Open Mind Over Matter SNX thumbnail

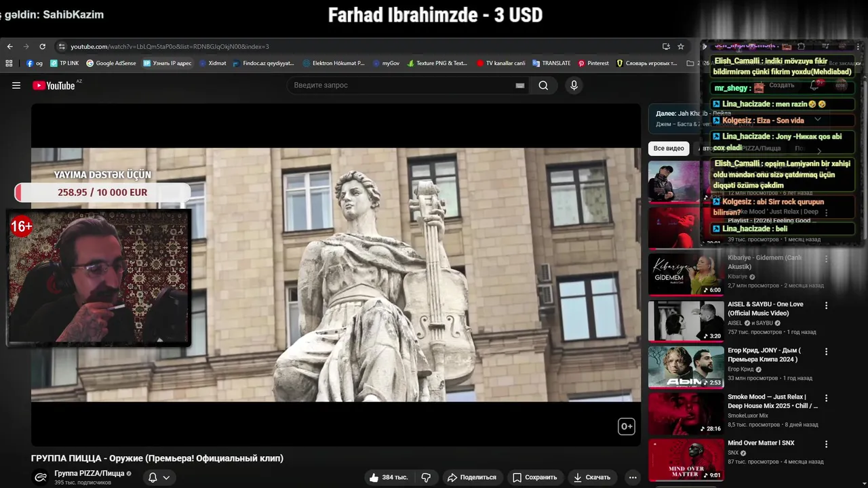tap(686, 460)
